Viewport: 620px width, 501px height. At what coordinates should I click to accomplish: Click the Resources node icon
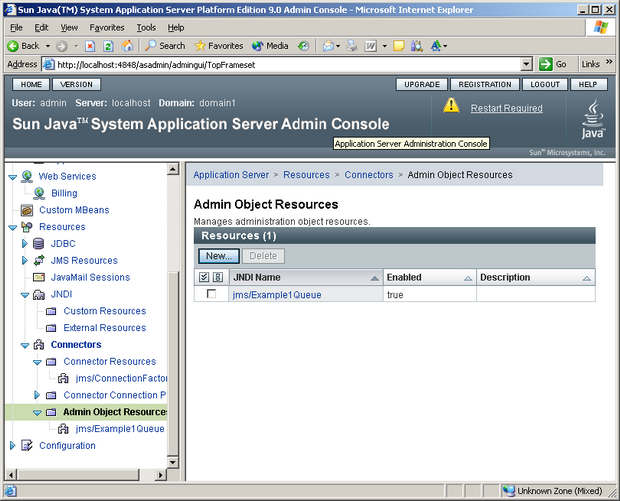26,227
